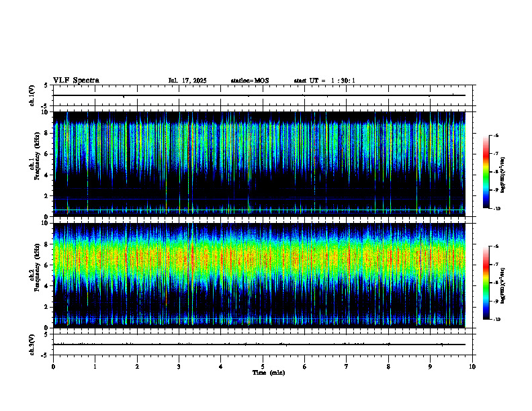Click the ch.2 frequency axis tick "2"
Screen dimensions: 532x411
(x=46, y=307)
